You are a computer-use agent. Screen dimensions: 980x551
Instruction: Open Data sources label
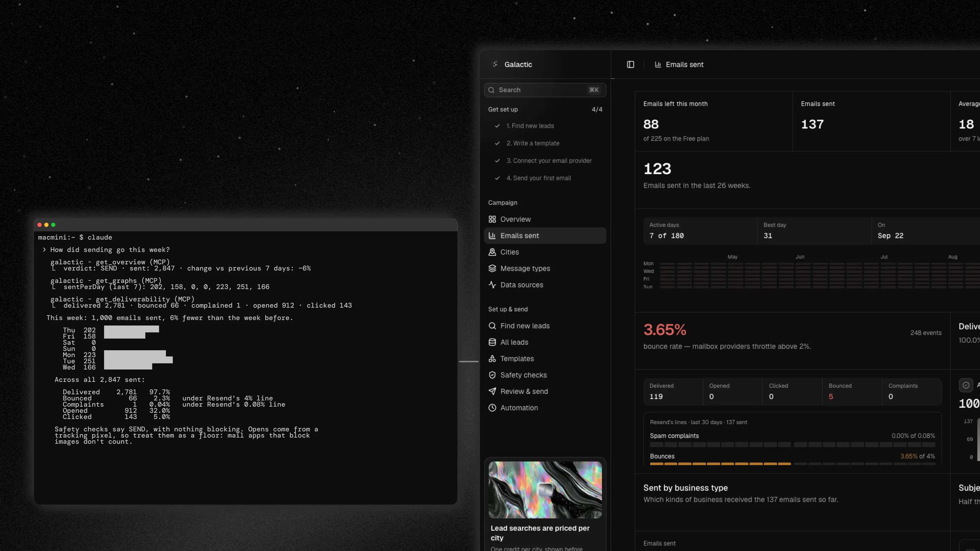pyautogui.click(x=522, y=285)
